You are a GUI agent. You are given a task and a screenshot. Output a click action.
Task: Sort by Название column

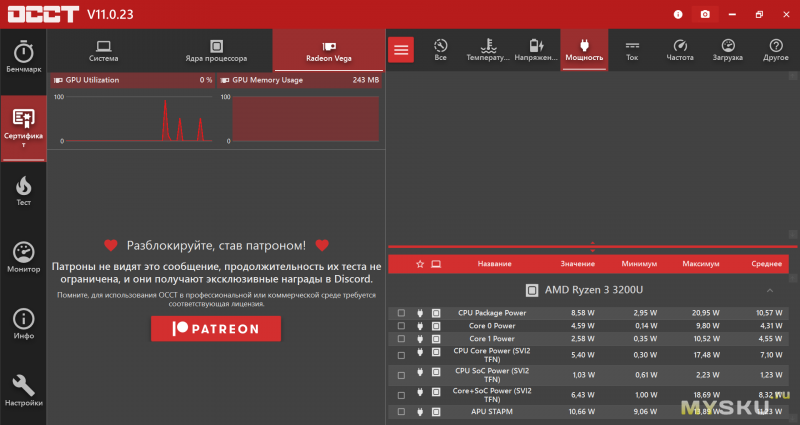point(494,264)
